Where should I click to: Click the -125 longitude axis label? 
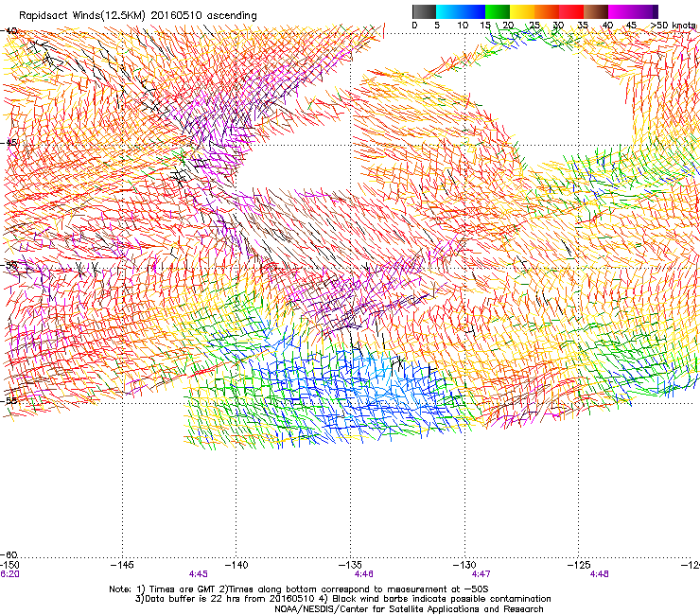coord(579,565)
